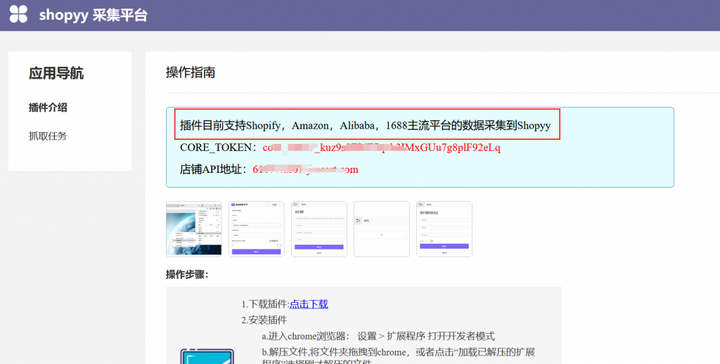Select the red store API address value
The height and width of the screenshot is (364, 720).
tap(305, 169)
